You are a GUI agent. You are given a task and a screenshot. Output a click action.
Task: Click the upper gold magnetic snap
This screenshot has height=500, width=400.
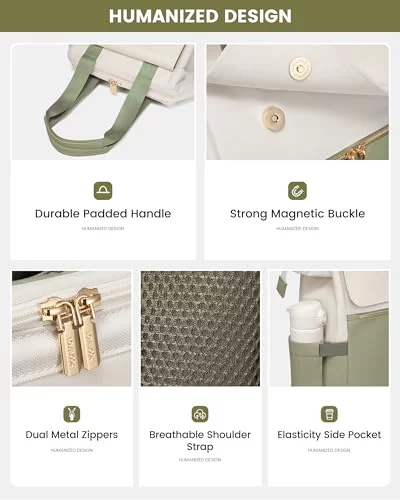point(300,69)
